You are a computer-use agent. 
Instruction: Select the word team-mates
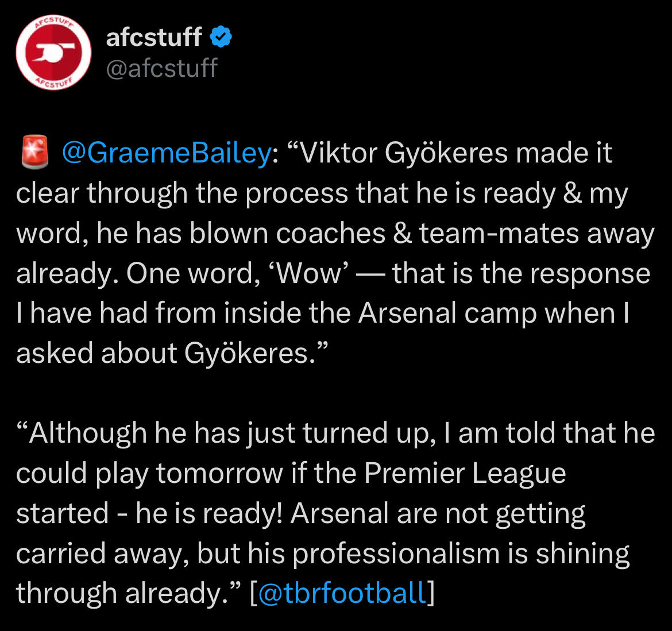click(x=499, y=234)
